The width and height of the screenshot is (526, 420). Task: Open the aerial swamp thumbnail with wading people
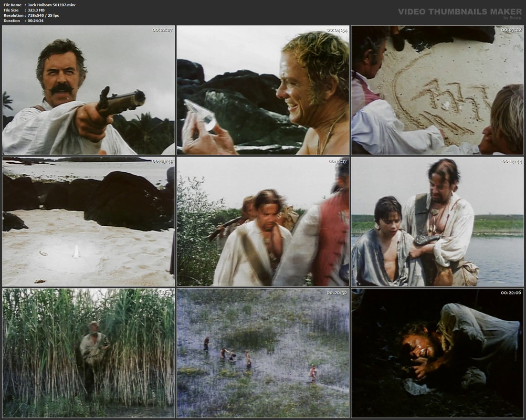click(263, 353)
